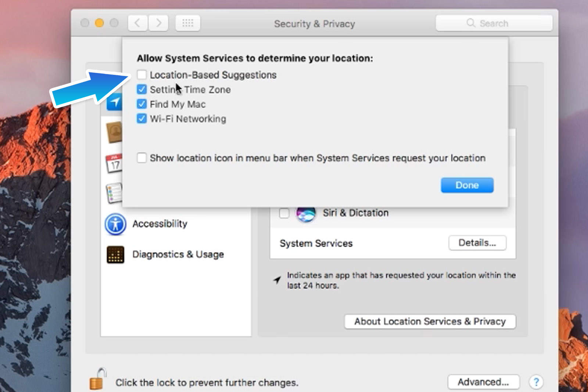Select the Calendar icon in sidebar
Screen dimensions: 588x392
[114, 163]
